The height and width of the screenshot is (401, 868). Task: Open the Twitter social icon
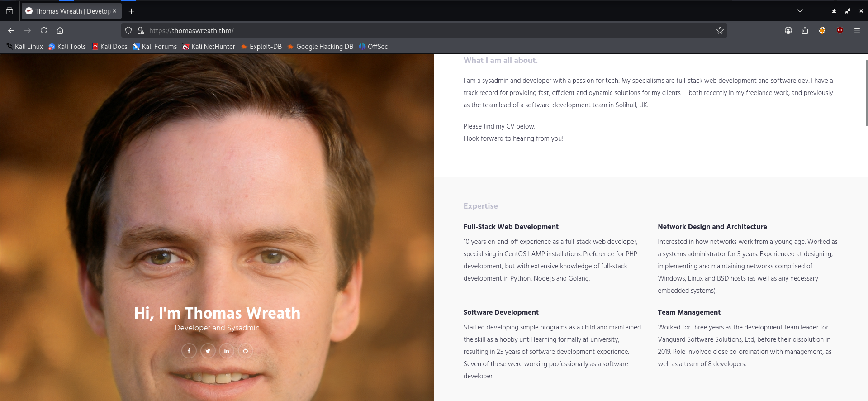coord(208,351)
